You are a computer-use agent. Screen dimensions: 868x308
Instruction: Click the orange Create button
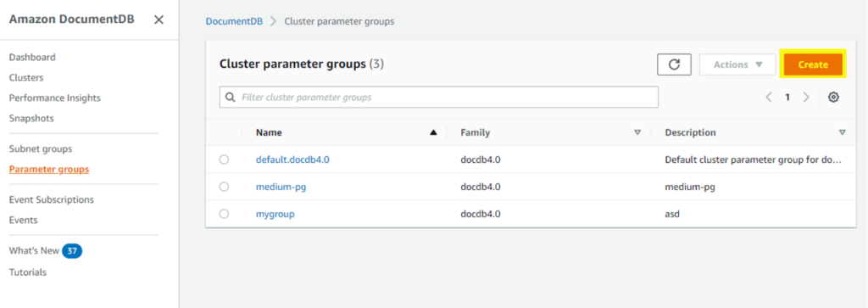pos(813,64)
